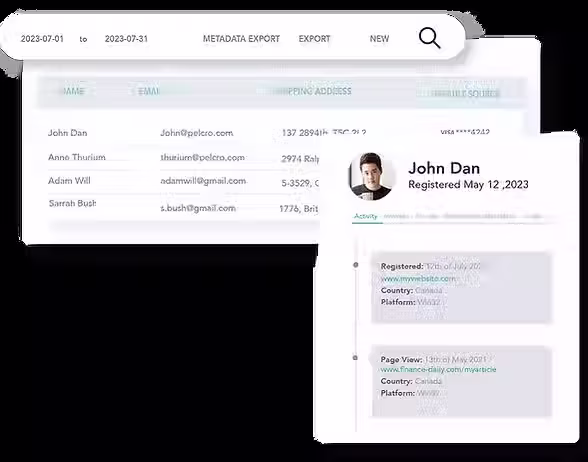This screenshot has height=462, width=588.
Task: Click John Dan's profile avatar photo
Action: 371,176
